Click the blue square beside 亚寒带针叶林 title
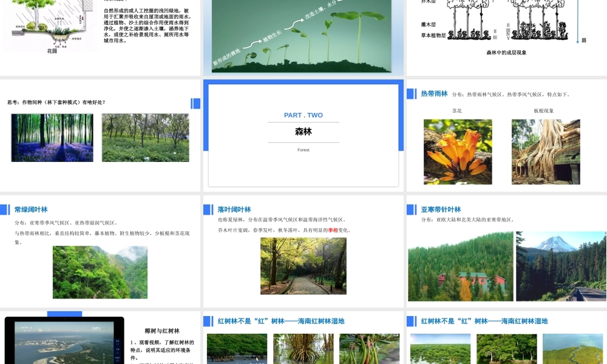The height and width of the screenshot is (364, 607). tap(411, 209)
